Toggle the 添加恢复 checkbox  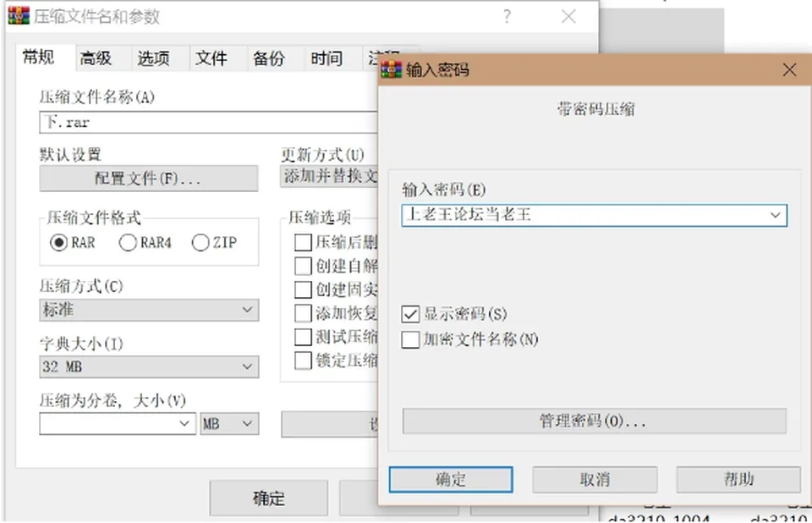(303, 313)
